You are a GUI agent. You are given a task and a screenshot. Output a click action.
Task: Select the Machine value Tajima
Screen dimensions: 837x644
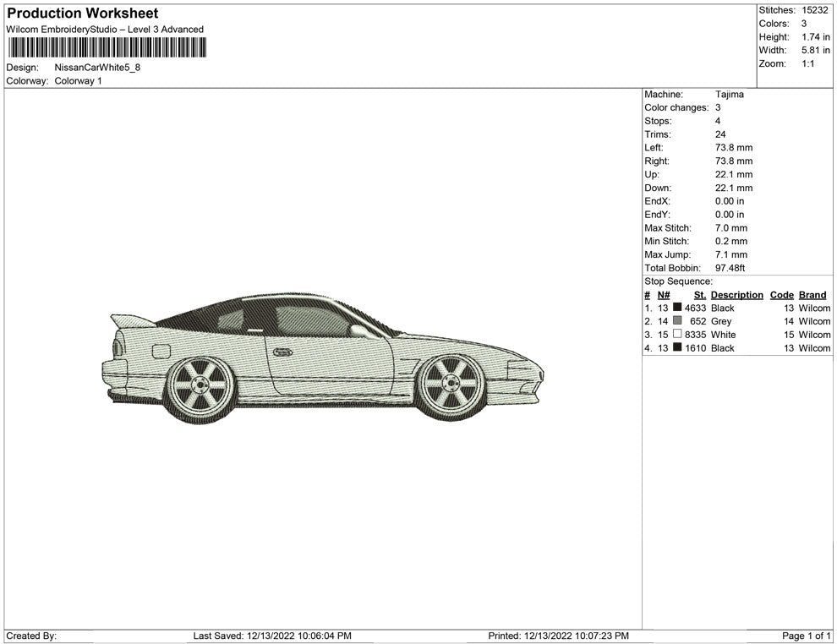click(x=729, y=95)
